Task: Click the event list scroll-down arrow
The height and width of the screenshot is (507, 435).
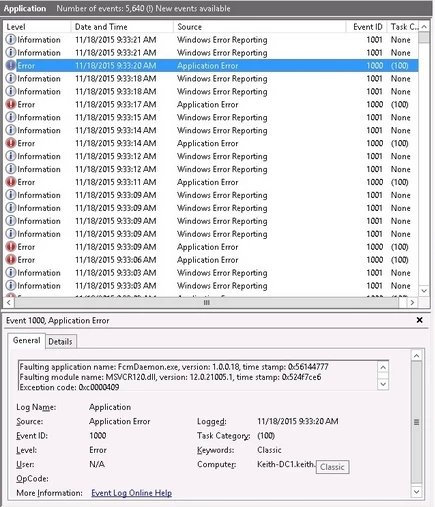Action: click(424, 291)
